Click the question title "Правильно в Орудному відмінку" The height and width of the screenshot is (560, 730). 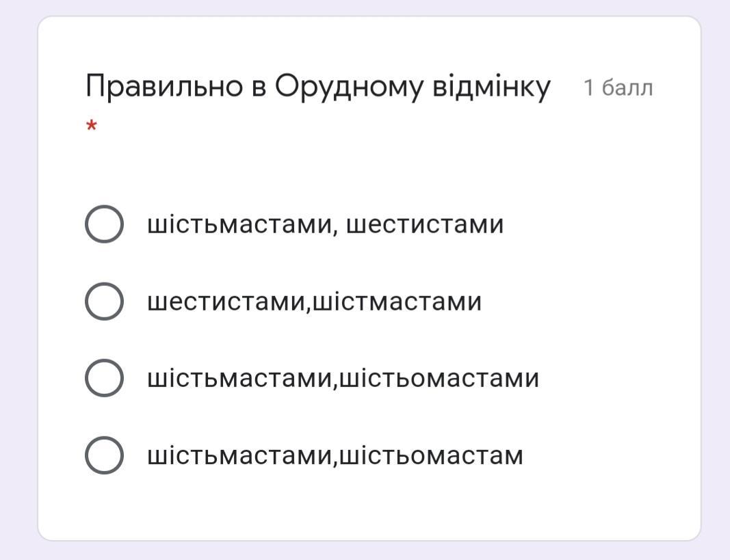point(317,88)
